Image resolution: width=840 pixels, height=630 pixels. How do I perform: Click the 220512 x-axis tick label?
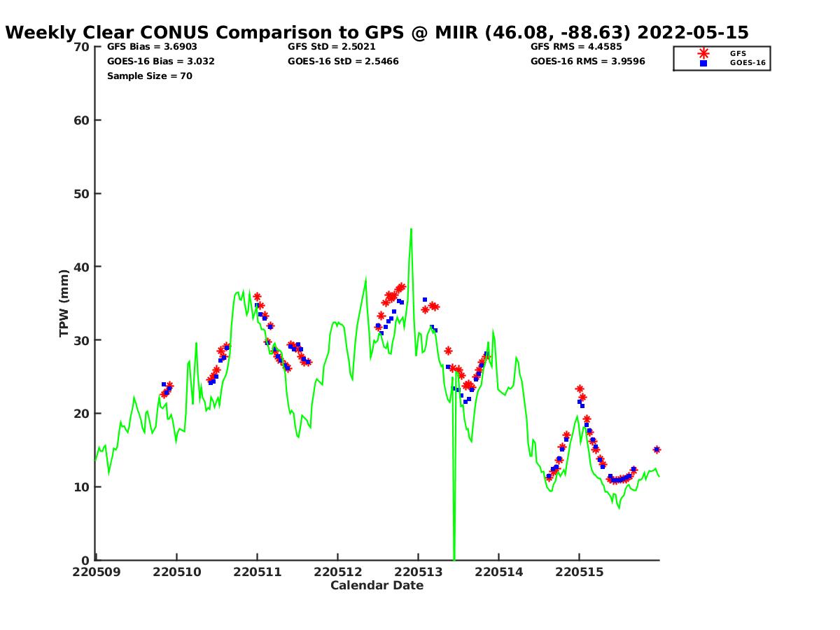337,572
